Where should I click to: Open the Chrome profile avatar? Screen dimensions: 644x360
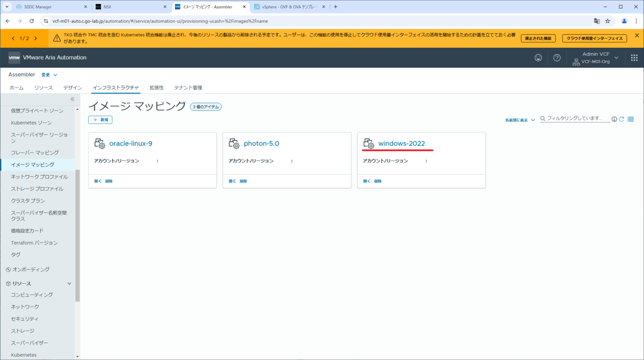click(x=624, y=21)
